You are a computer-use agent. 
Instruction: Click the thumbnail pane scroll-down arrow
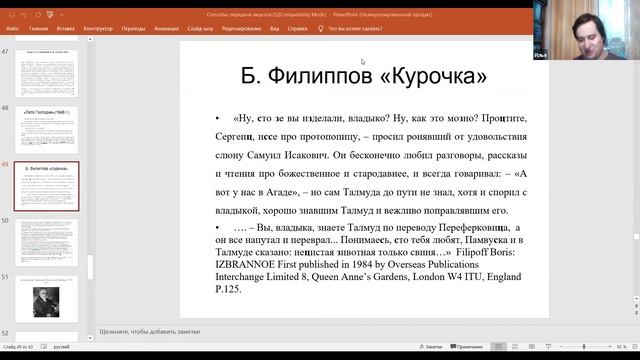click(x=90, y=338)
